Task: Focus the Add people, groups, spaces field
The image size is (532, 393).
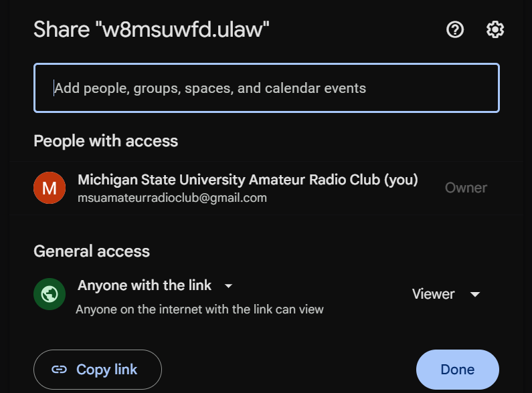Action: (x=266, y=88)
